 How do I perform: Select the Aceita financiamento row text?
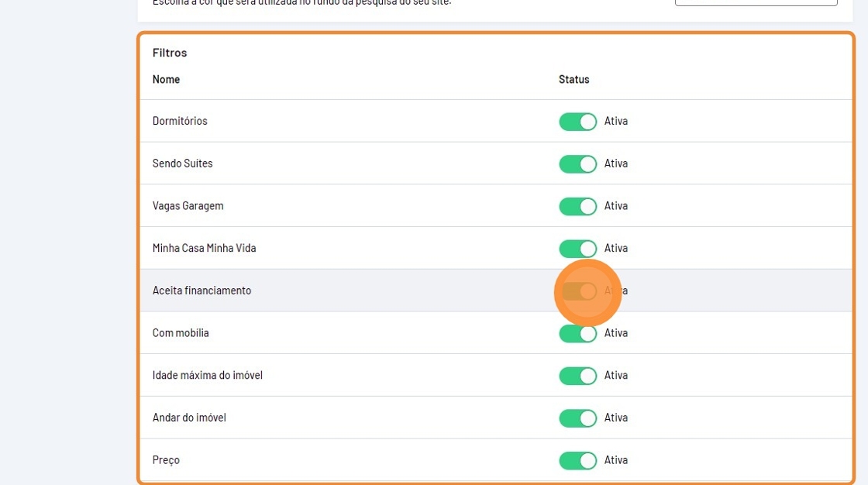click(201, 291)
